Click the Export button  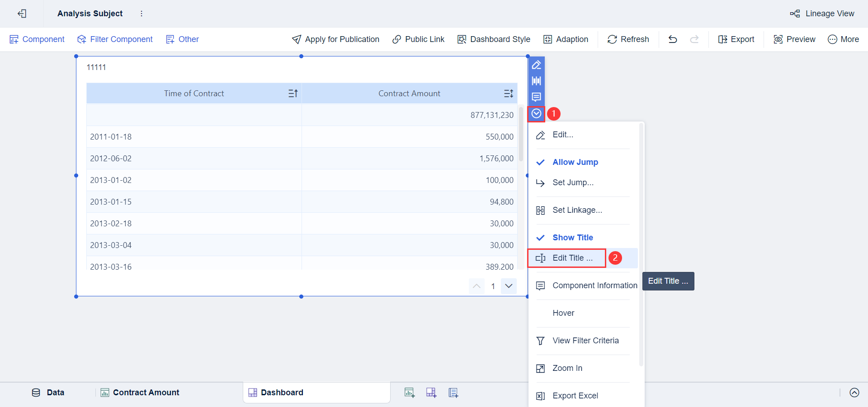736,39
